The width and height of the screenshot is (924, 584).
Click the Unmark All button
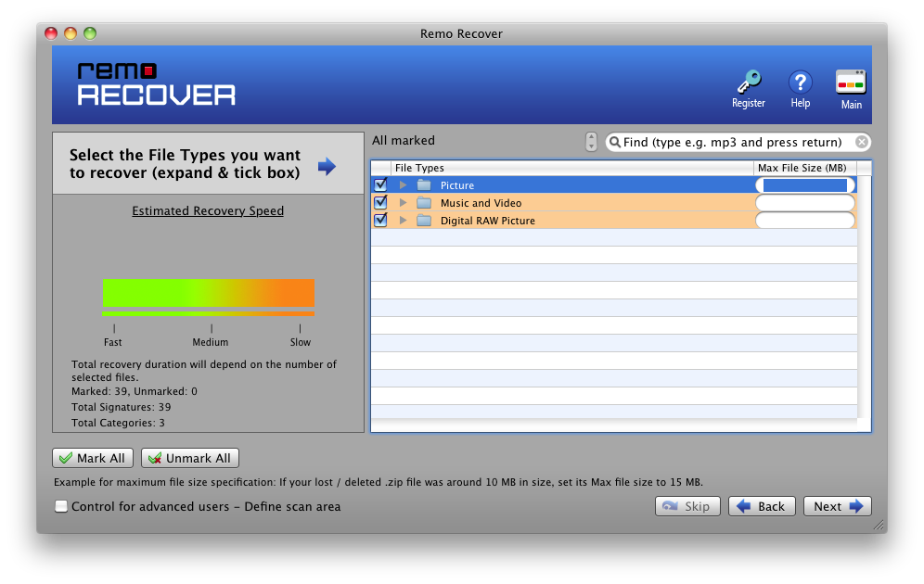tap(190, 458)
